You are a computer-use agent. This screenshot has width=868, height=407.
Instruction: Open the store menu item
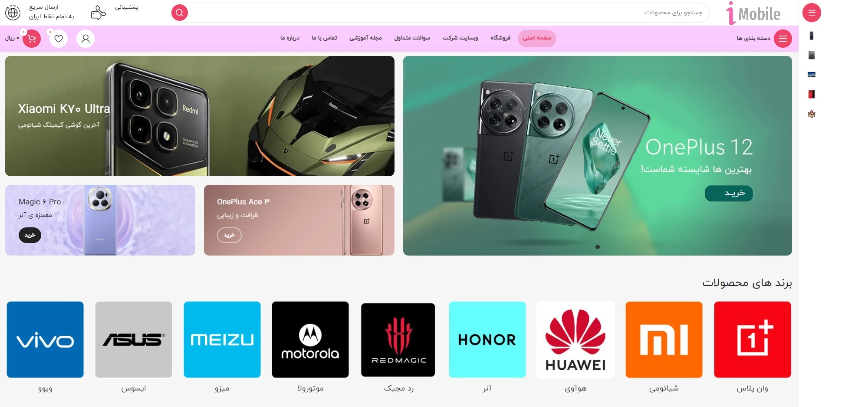(x=500, y=38)
